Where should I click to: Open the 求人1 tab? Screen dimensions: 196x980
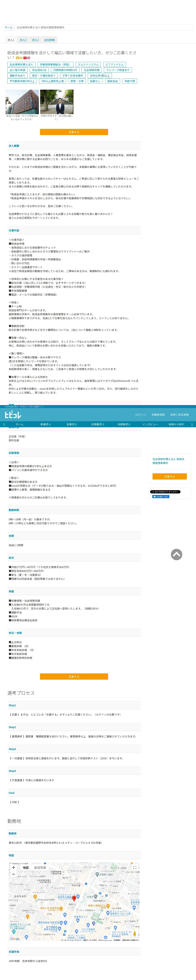pos(11,40)
